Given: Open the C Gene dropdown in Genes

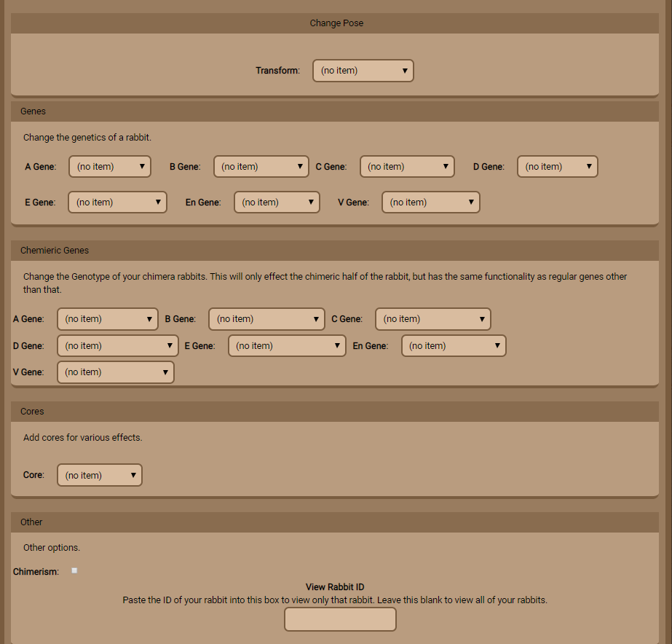Looking at the screenshot, I should point(407,167).
